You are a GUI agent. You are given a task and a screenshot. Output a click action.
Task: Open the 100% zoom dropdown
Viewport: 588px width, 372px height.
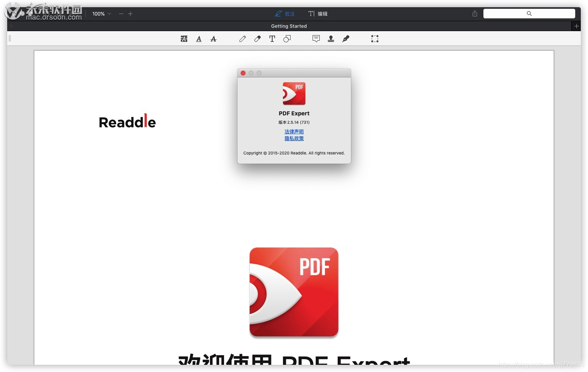(x=102, y=14)
